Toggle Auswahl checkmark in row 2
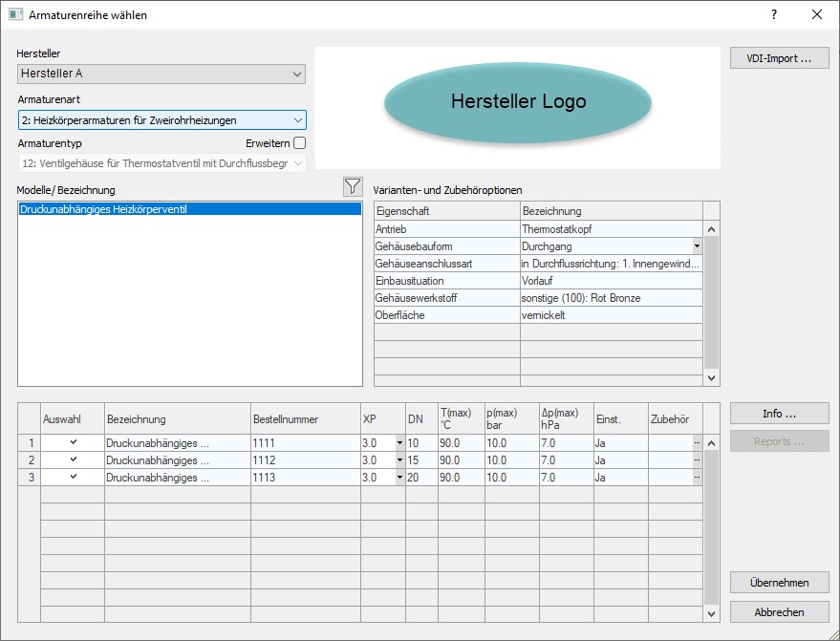Screen dimensions: 840x641 point(73,459)
